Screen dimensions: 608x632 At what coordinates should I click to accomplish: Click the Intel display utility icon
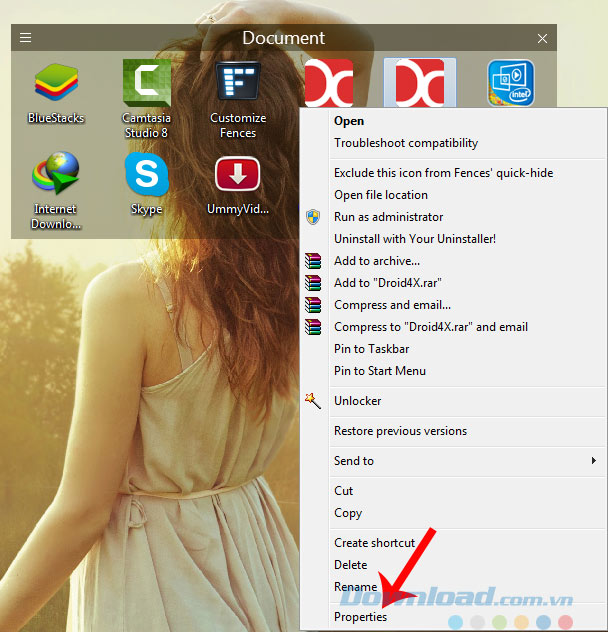[511, 83]
